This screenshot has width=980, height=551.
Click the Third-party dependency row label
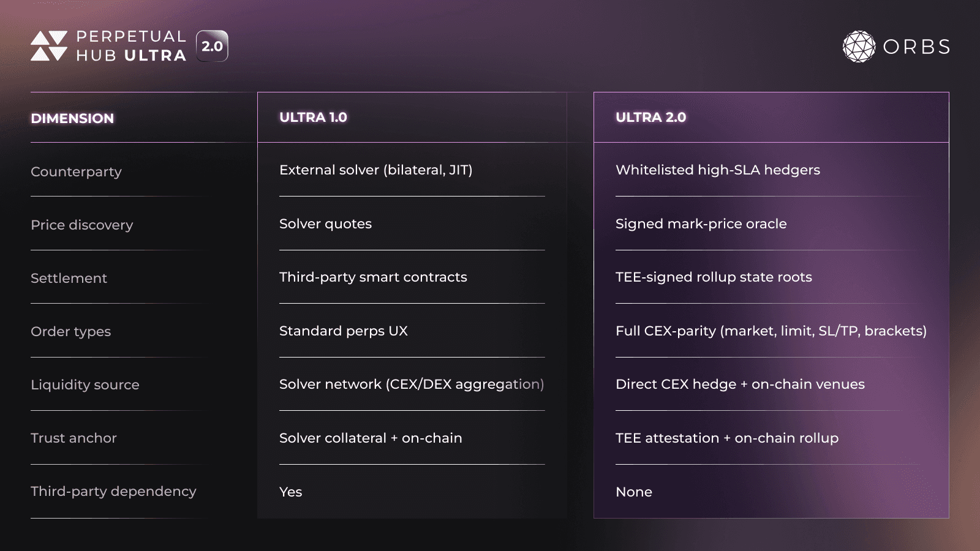113,491
